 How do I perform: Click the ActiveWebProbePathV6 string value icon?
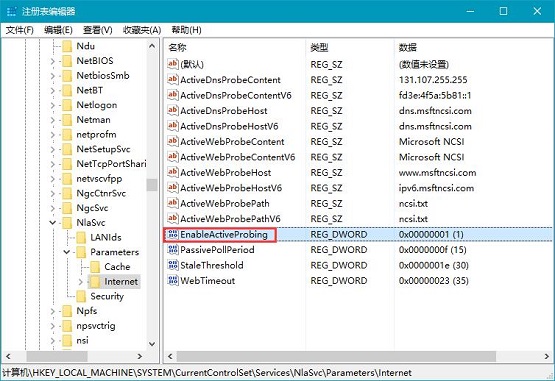click(172, 218)
